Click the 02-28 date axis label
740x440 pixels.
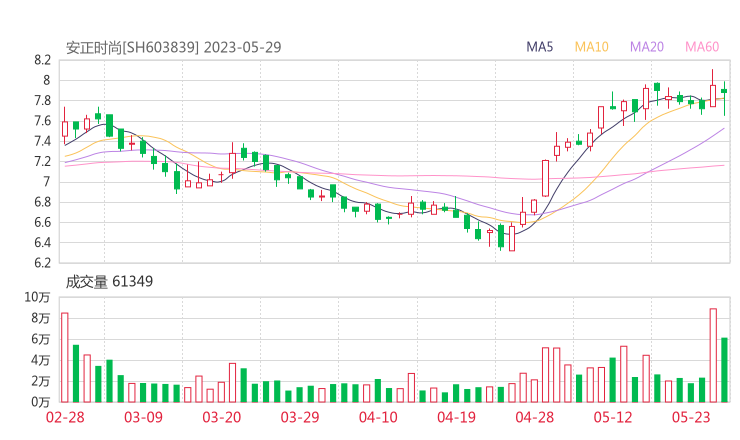[65, 417]
